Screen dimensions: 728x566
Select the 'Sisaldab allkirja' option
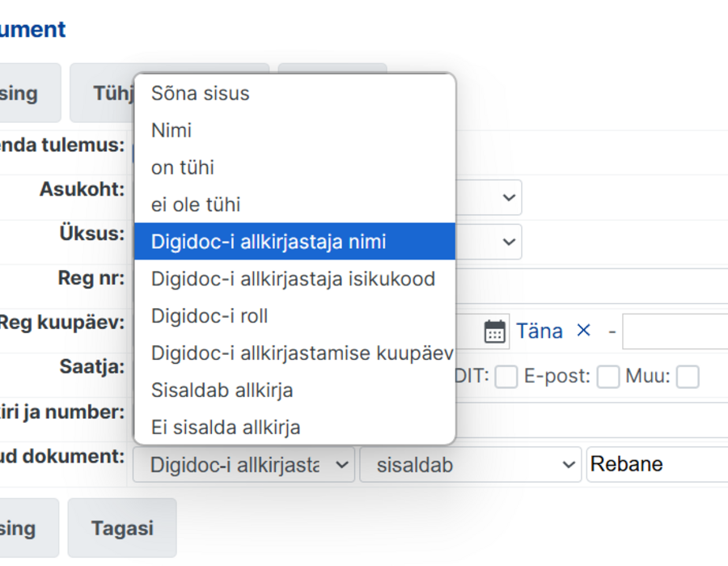point(294,391)
